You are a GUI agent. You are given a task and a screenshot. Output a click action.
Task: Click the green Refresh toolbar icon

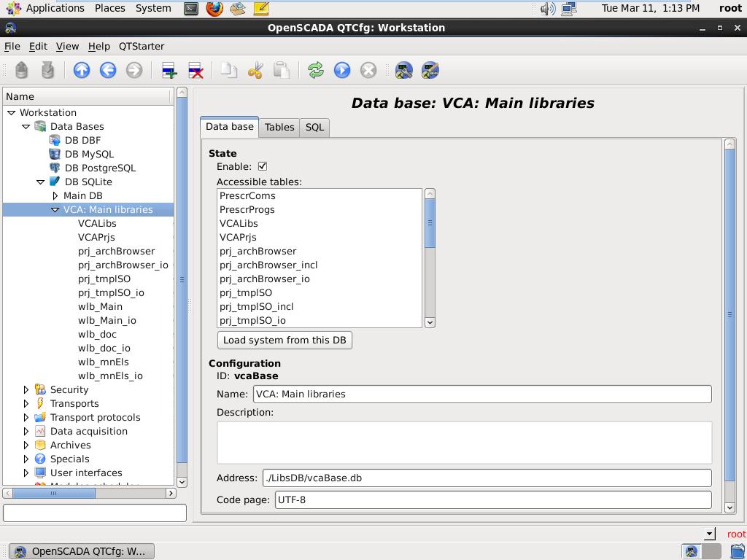pos(315,70)
